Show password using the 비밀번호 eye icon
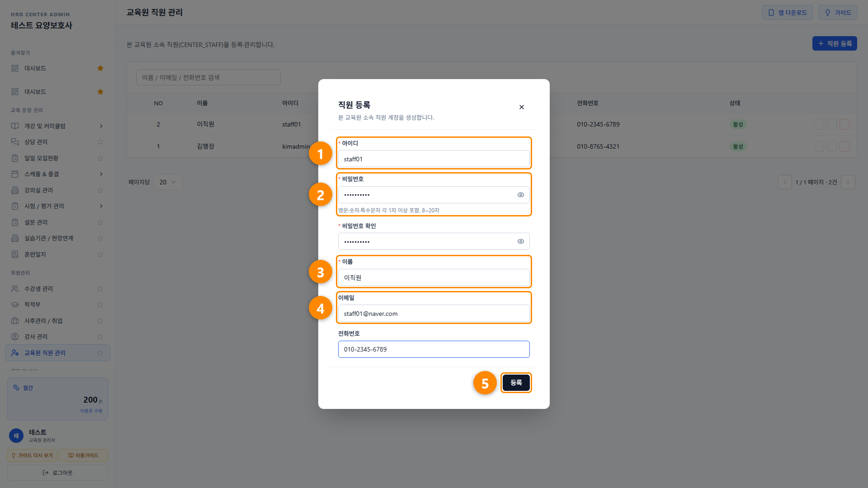Screen dimensions: 868x488 (x=521, y=195)
